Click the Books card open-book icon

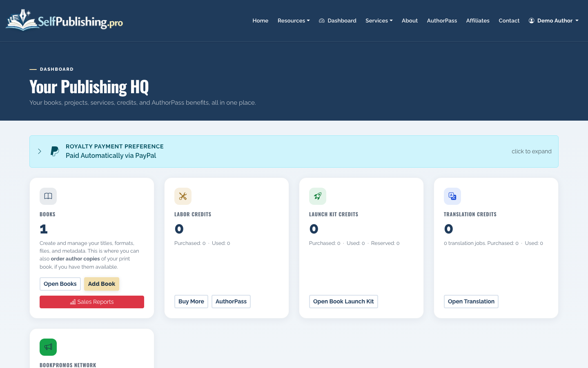click(x=48, y=196)
